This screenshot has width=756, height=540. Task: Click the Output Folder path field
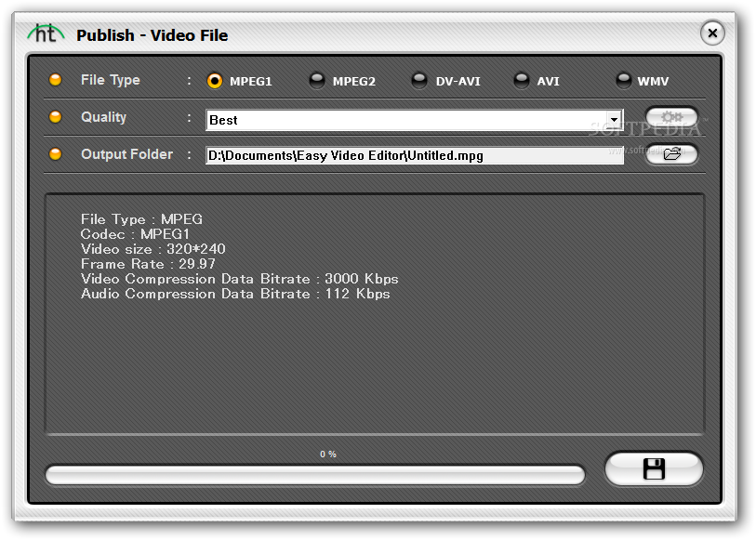click(415, 155)
